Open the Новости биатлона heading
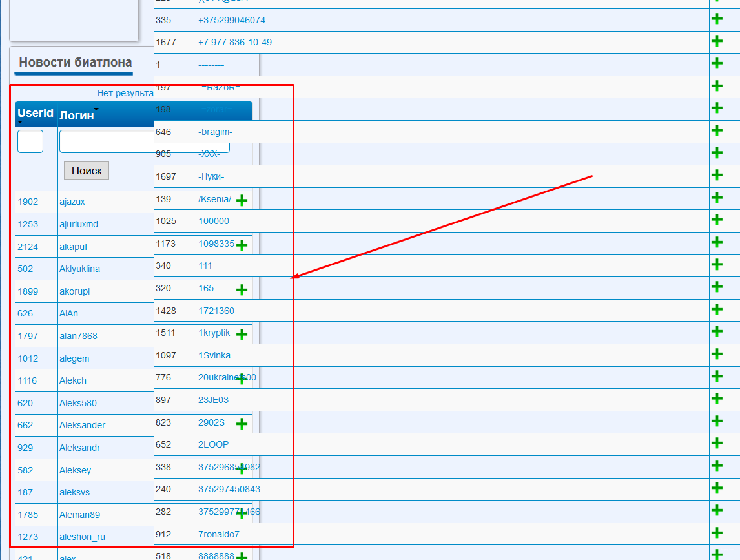The image size is (740, 560). (x=76, y=62)
